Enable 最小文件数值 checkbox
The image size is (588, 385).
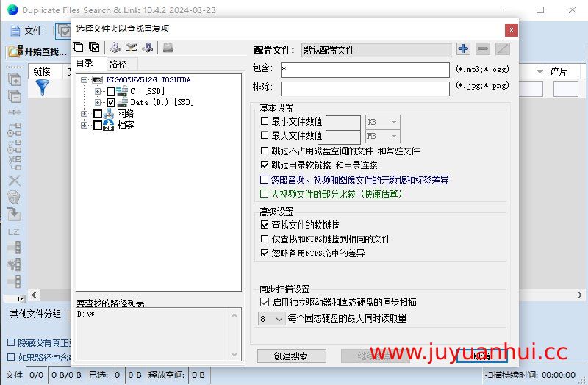(x=265, y=120)
